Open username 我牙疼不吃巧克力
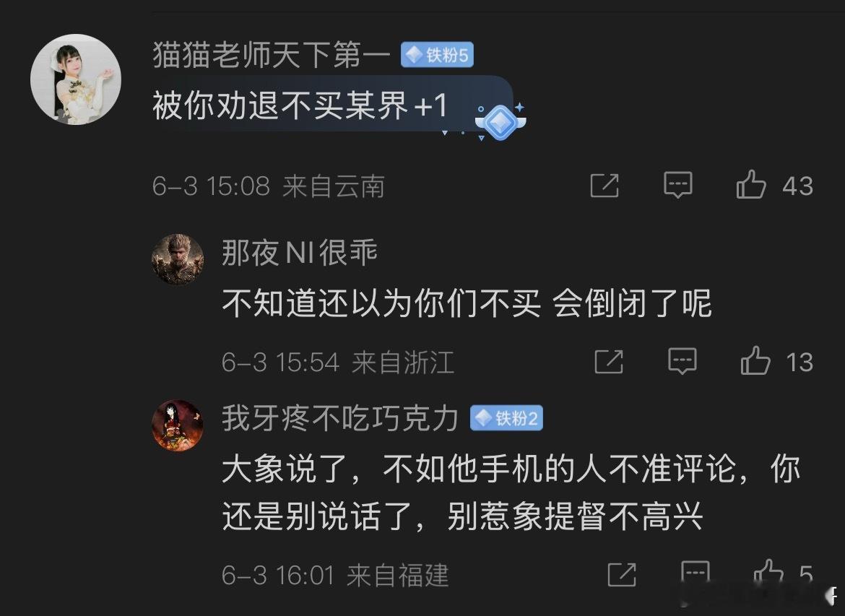 340,418
